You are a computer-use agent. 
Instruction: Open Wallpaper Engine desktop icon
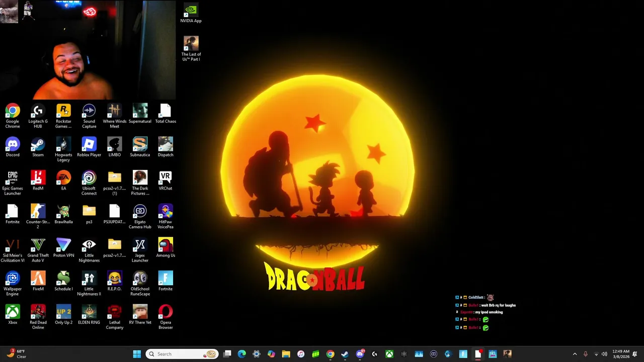pos(13,284)
